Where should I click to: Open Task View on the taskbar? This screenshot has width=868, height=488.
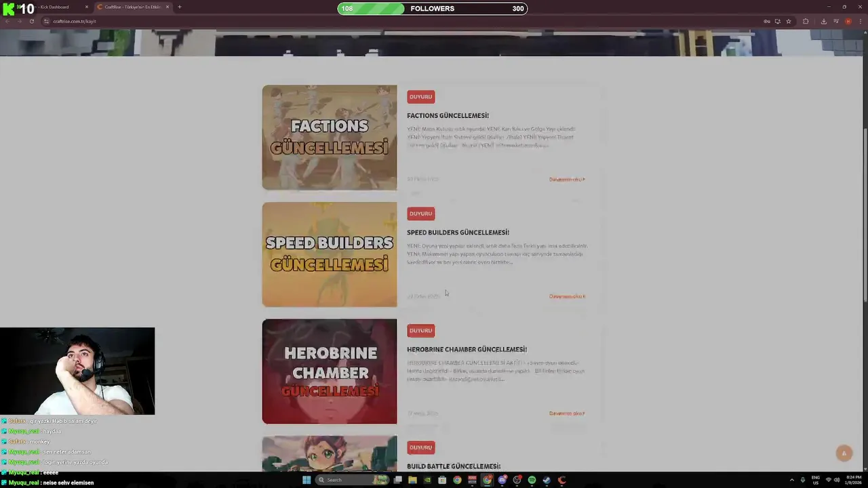[398, 480]
